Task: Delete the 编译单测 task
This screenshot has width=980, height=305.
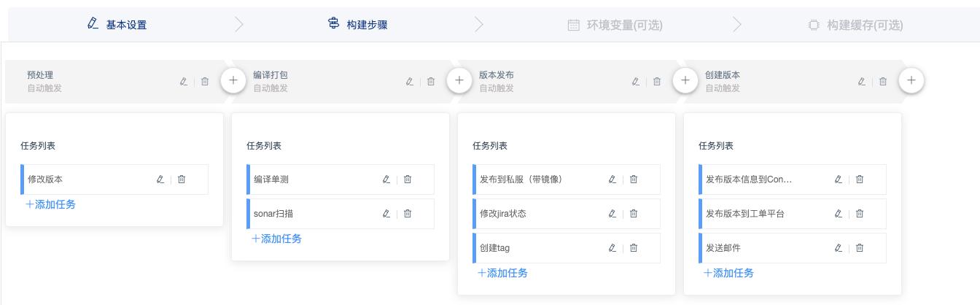Action: click(408, 179)
